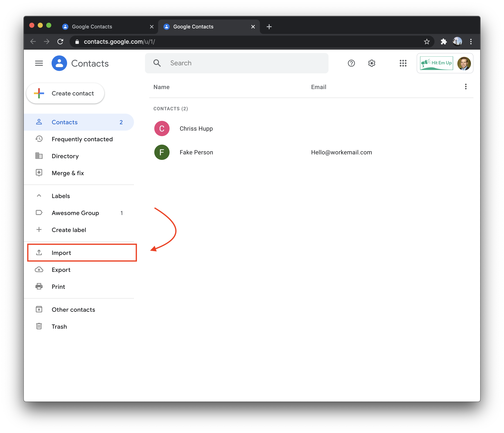The height and width of the screenshot is (433, 504).
Task: Bookmark page with the star icon
Action: (427, 42)
